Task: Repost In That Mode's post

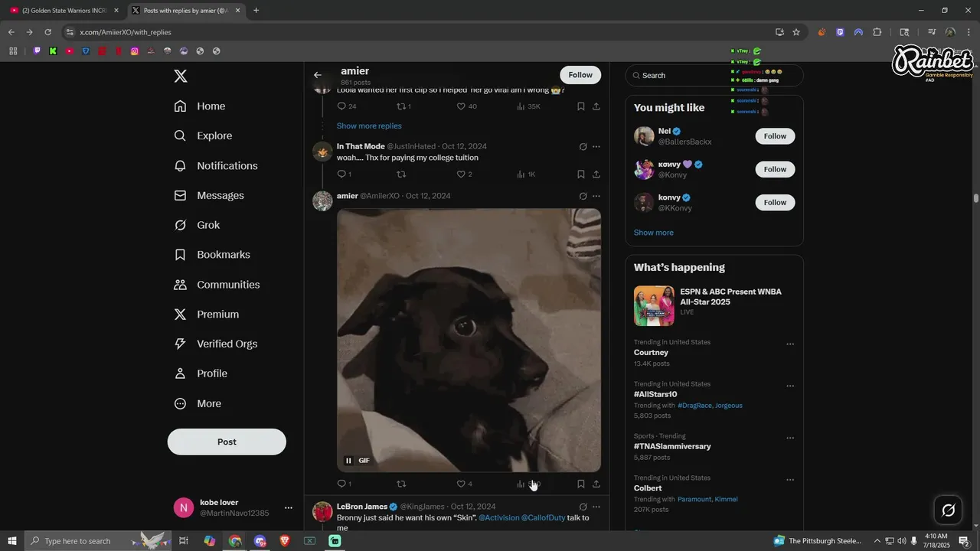Action: click(x=401, y=174)
